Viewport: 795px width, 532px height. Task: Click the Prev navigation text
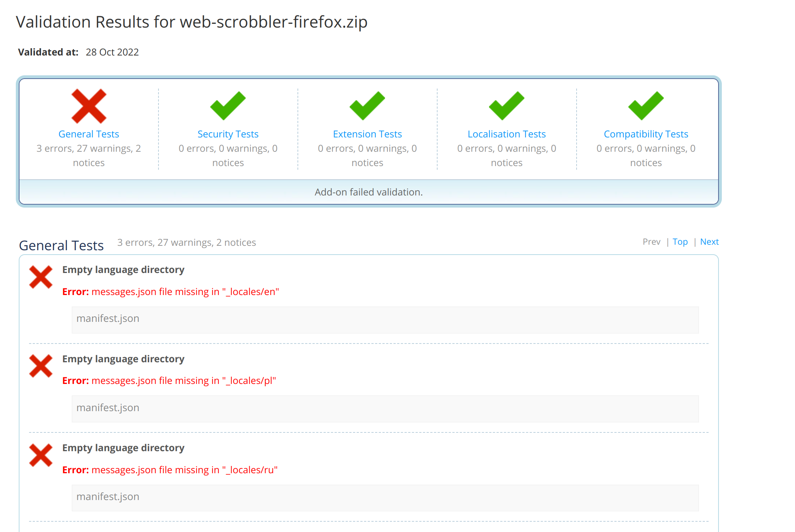click(651, 242)
